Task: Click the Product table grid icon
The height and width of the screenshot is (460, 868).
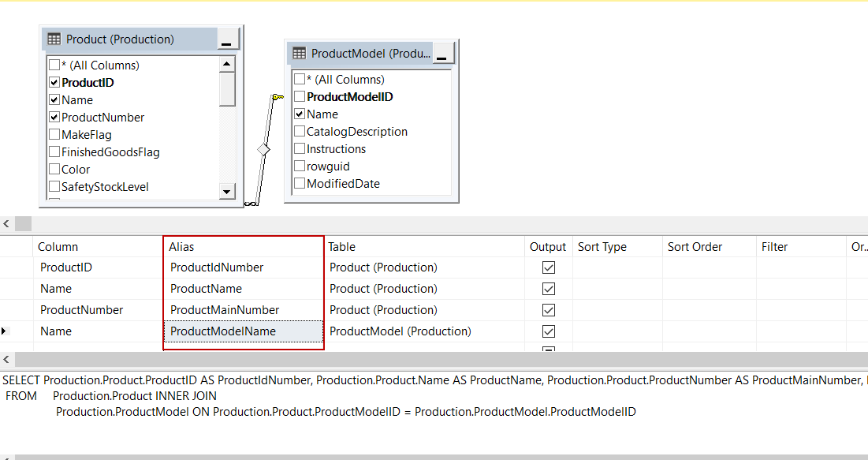Action: click(54, 39)
